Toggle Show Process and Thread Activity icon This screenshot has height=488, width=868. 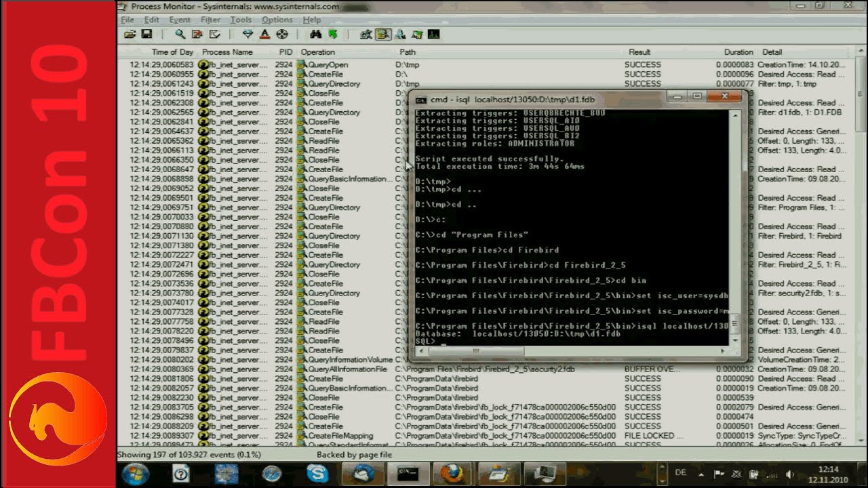417,34
